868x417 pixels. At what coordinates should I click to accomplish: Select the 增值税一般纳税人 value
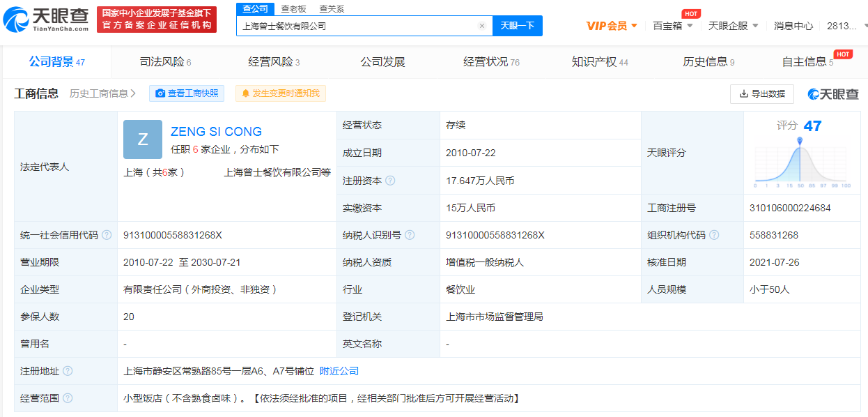[x=485, y=262]
